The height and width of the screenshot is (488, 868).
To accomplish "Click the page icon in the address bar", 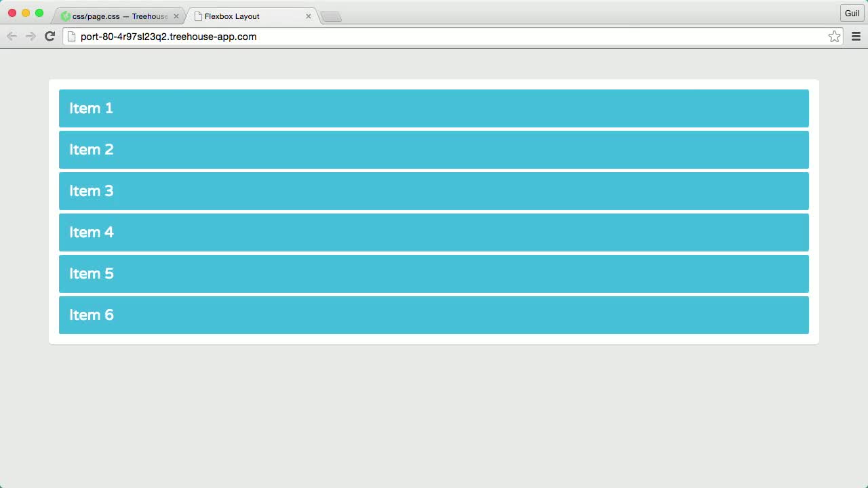I will (x=71, y=37).
